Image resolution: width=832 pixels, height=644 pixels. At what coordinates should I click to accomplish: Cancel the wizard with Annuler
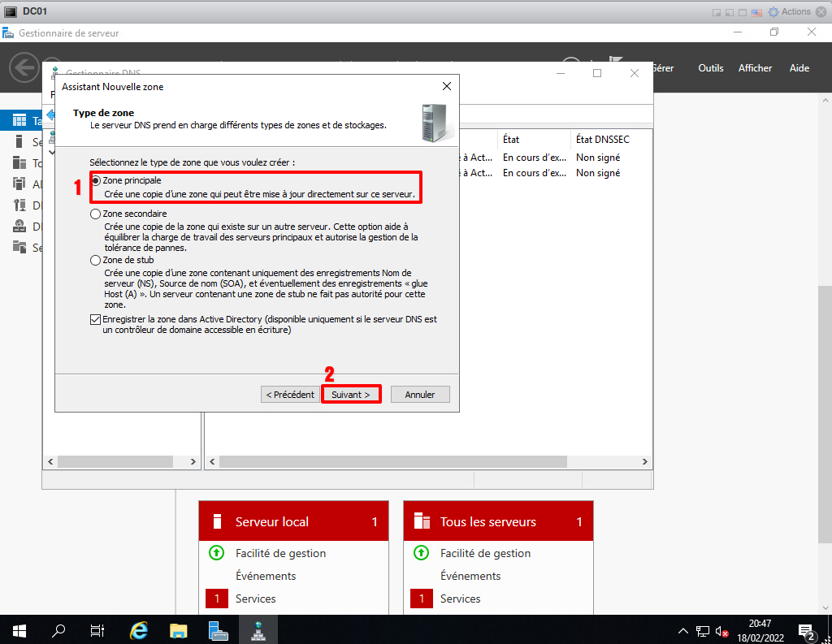pyautogui.click(x=420, y=395)
